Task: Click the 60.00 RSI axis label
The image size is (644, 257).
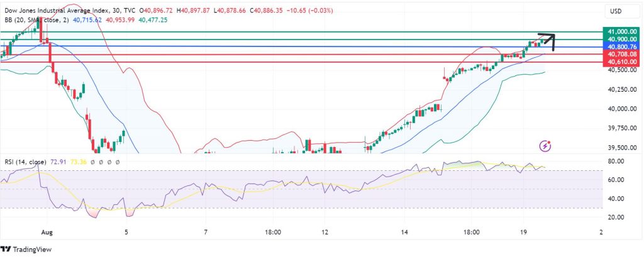Action: 615,180
